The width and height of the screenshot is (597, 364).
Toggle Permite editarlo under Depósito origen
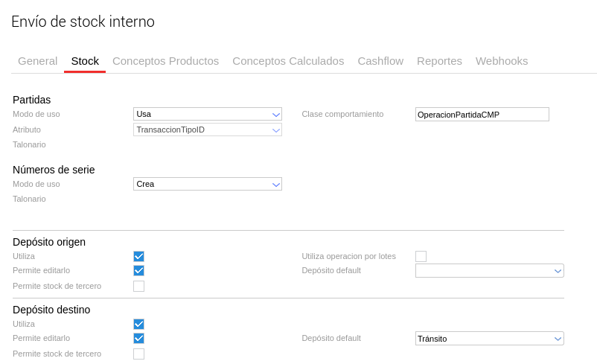[x=138, y=271]
